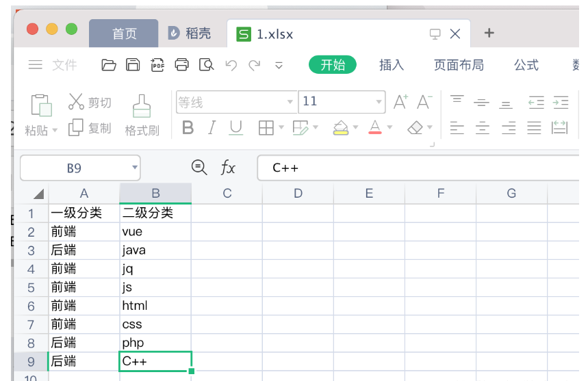Open the Paste options arrow
The width and height of the screenshot is (588, 381).
coord(55,131)
